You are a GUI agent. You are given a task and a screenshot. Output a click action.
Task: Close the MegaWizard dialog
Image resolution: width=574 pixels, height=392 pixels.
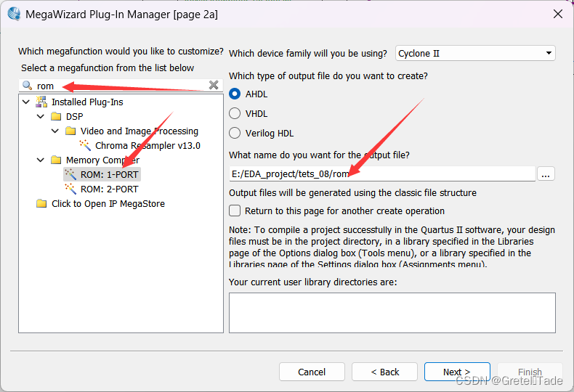558,15
